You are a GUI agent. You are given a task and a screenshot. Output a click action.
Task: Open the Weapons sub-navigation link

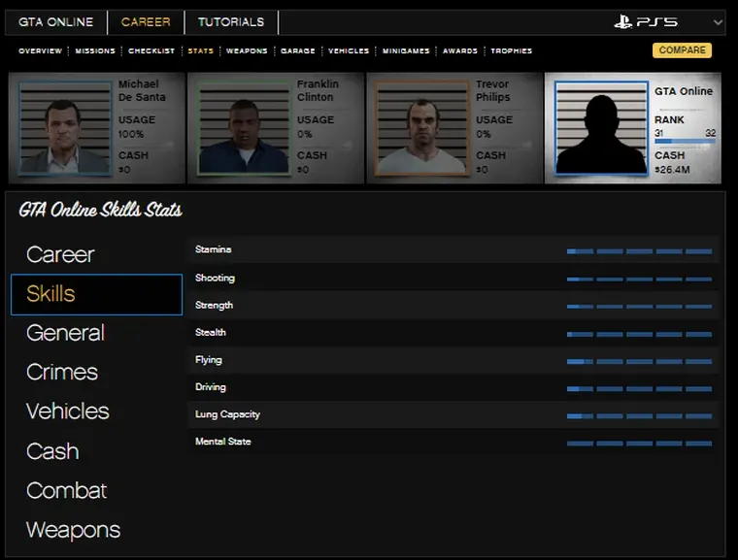point(247,50)
